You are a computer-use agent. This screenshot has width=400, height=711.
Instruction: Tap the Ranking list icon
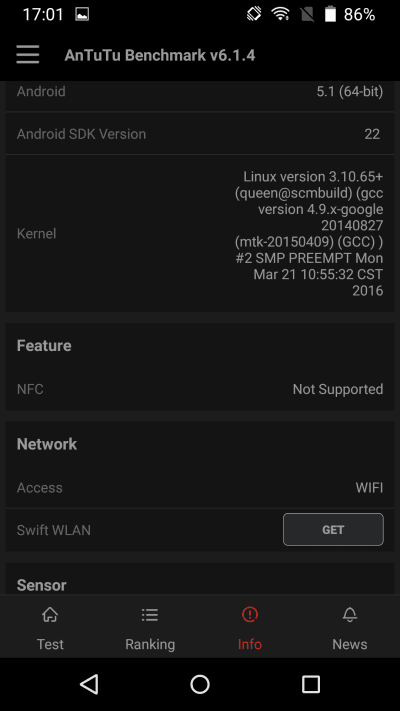pyautogui.click(x=150, y=615)
